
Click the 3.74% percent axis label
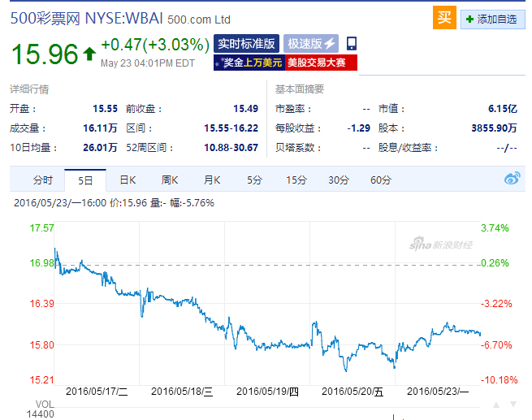pos(495,228)
